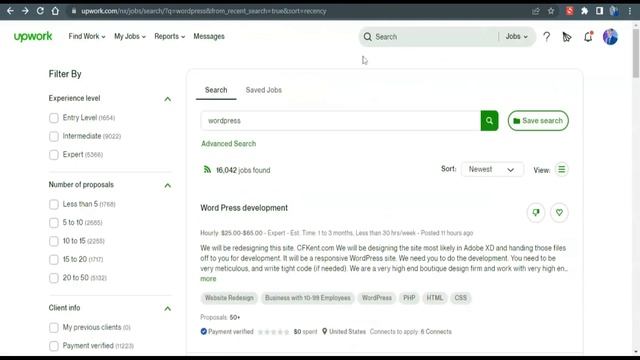
Task: Check the My previous clients filter
Action: [x=53, y=327]
